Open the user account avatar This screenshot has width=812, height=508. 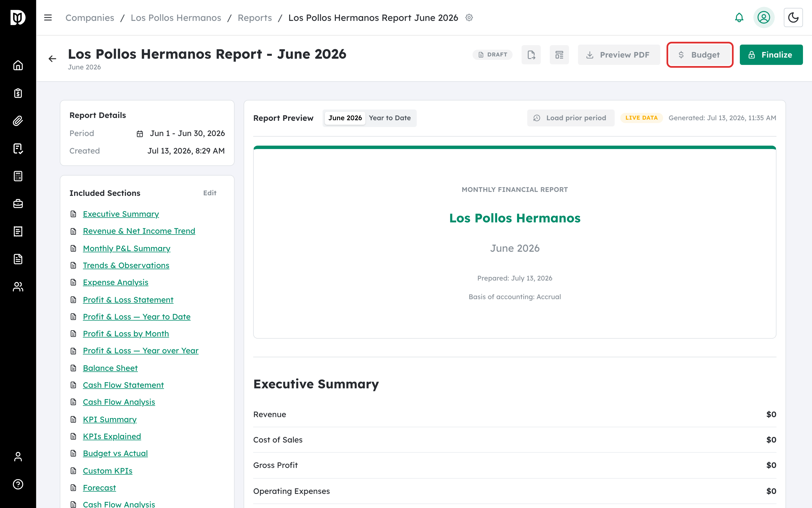click(764, 17)
